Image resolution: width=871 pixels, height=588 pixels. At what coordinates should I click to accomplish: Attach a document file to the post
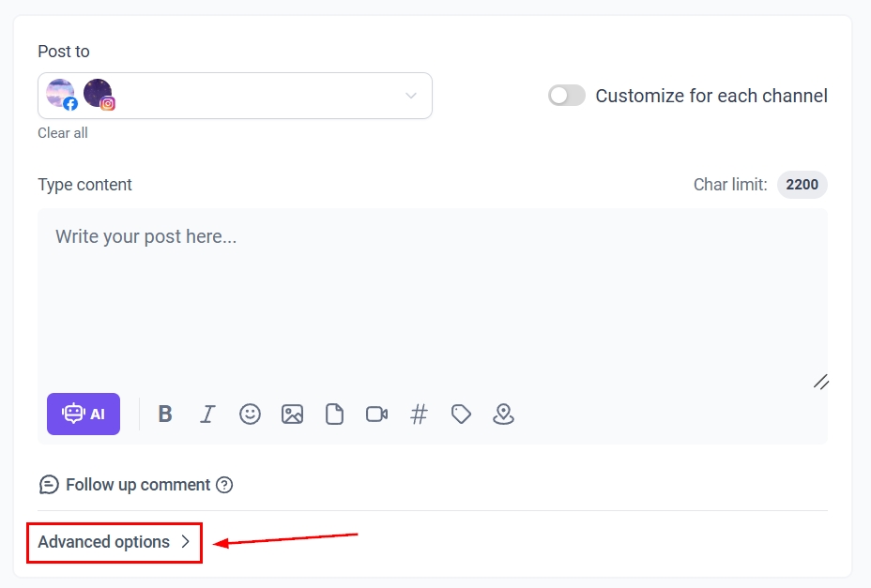coord(334,414)
